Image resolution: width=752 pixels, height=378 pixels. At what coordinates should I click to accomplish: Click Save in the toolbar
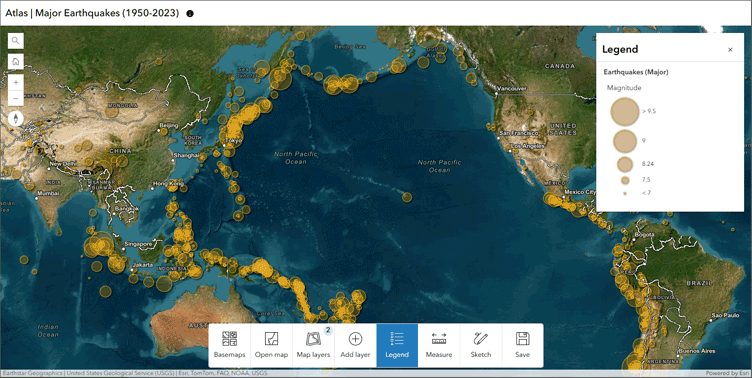(x=522, y=345)
